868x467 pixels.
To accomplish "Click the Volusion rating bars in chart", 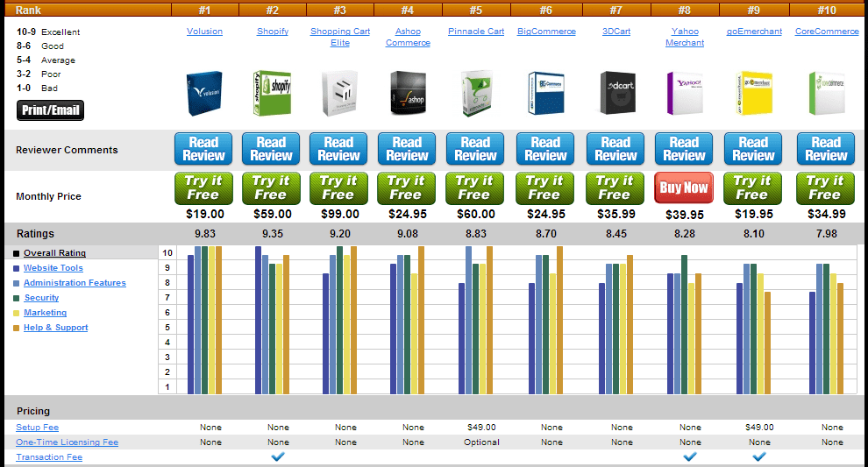I will [205, 320].
